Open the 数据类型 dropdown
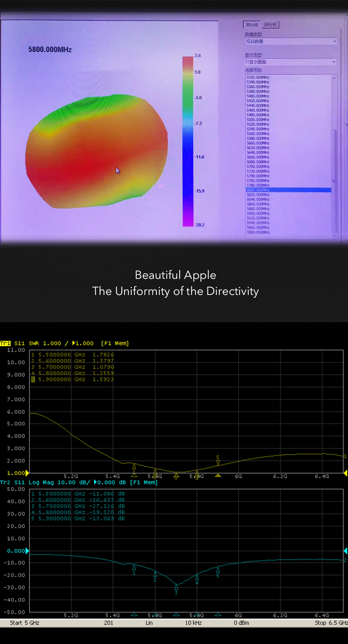The width and height of the screenshot is (348, 644). coord(291,42)
